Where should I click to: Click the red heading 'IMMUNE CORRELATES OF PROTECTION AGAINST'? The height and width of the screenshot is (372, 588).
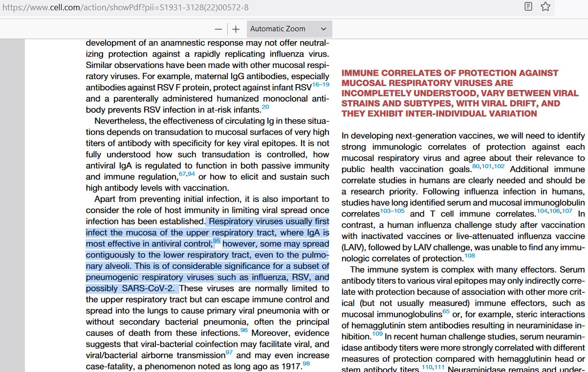click(450, 73)
